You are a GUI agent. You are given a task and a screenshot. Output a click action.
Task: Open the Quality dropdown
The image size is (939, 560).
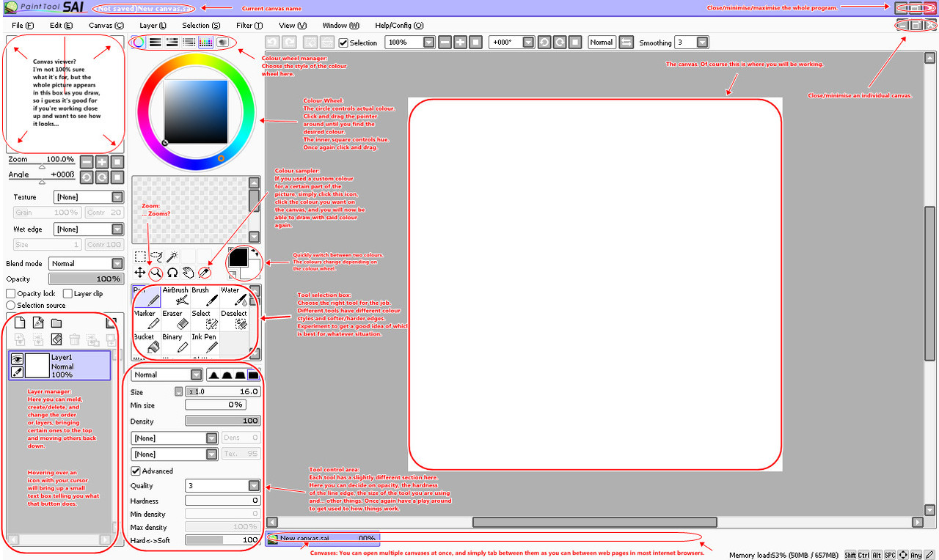[222, 485]
